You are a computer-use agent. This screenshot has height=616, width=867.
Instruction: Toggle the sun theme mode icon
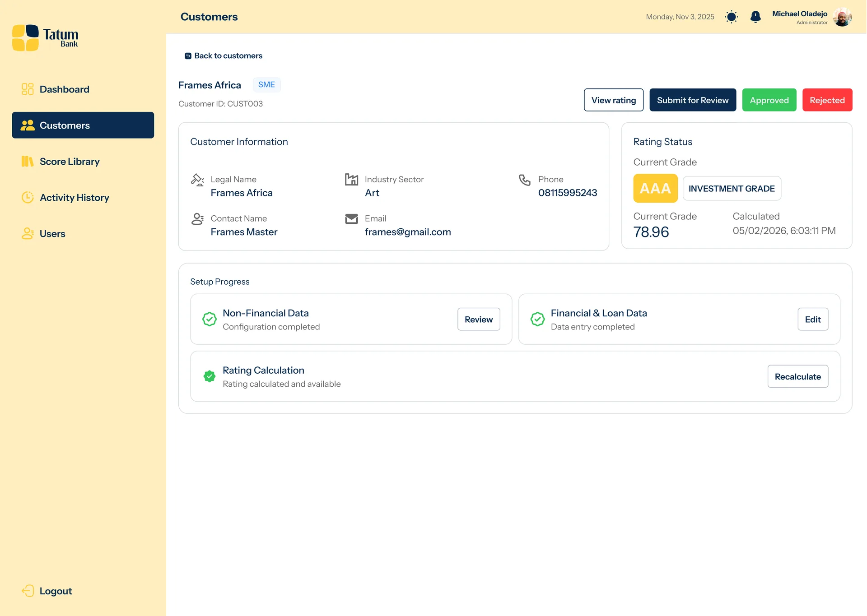pyautogui.click(x=731, y=17)
